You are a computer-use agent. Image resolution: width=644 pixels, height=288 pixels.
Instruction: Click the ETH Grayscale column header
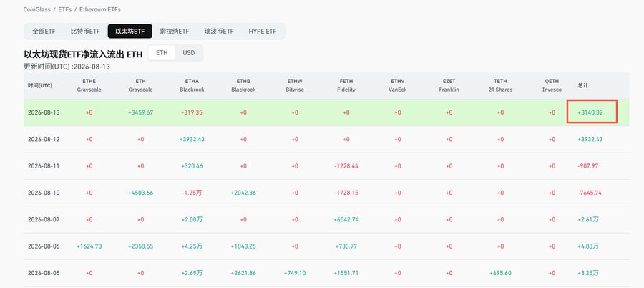140,85
